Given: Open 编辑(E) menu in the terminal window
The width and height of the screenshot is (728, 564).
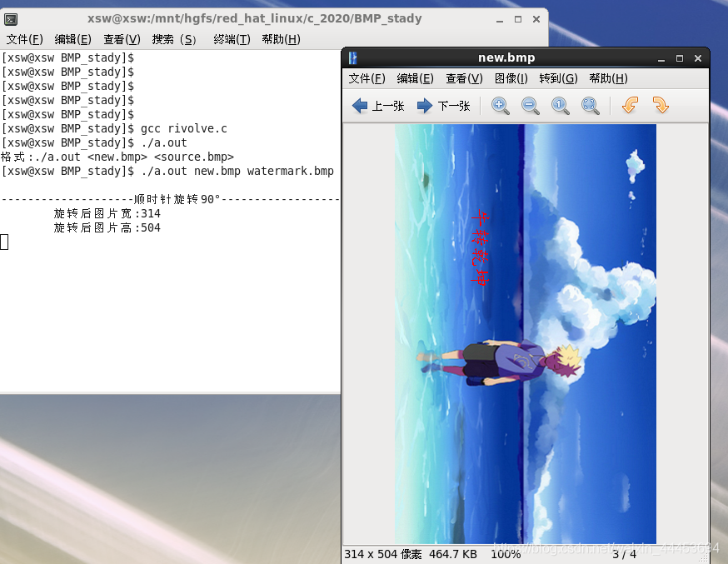Looking at the screenshot, I should (73, 39).
